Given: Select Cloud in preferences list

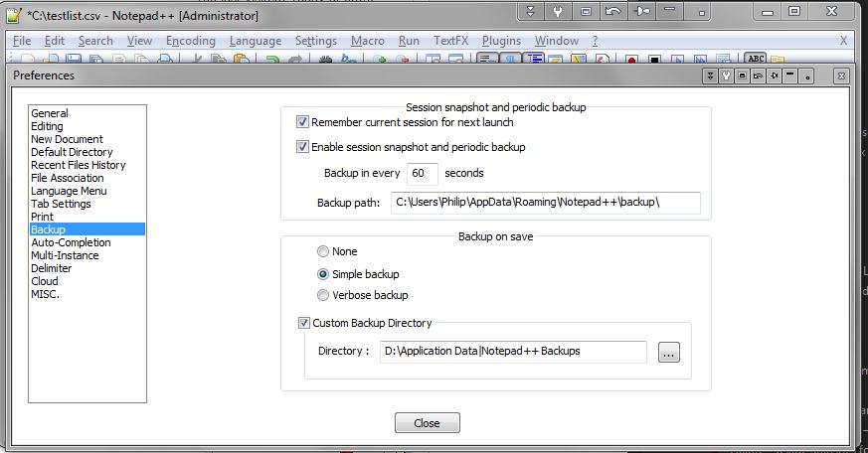Looking at the screenshot, I should click(45, 281).
